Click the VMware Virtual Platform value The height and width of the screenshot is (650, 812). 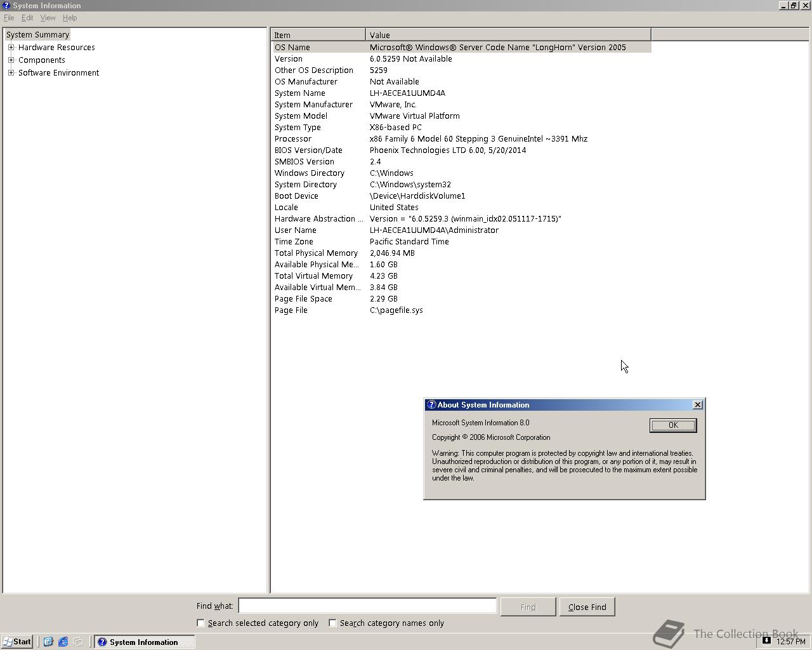point(415,116)
